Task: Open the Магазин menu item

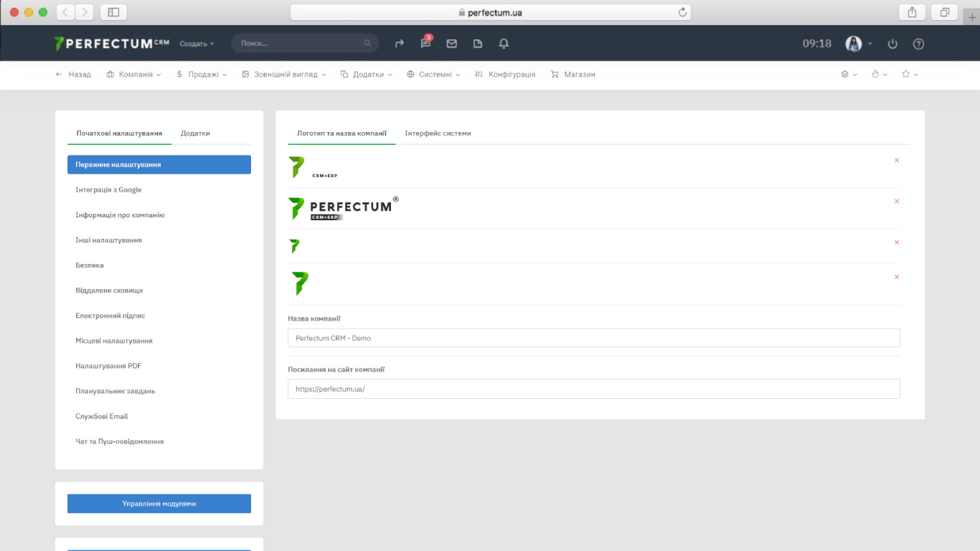Action: point(573,75)
